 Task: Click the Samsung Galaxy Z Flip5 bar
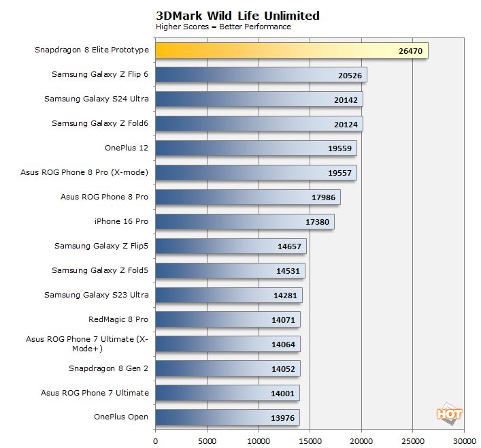(x=231, y=246)
